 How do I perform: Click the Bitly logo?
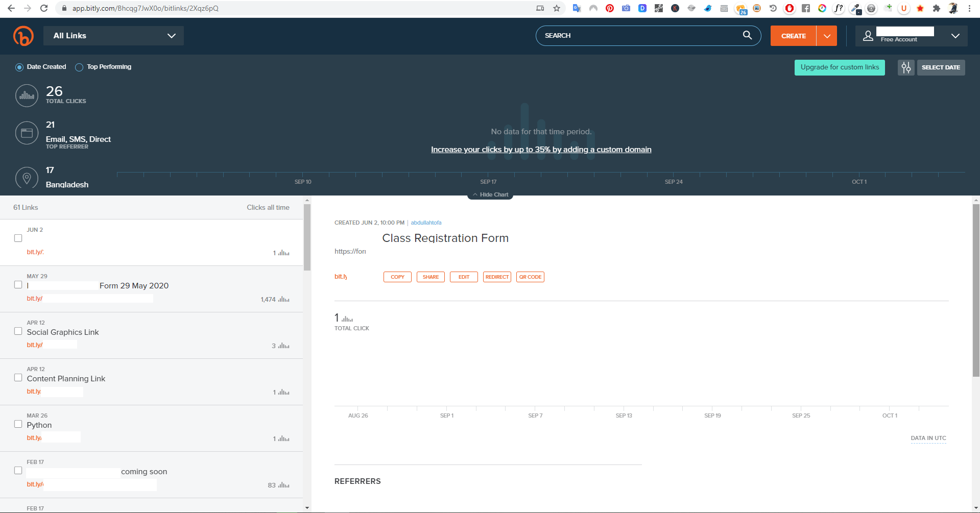[23, 36]
